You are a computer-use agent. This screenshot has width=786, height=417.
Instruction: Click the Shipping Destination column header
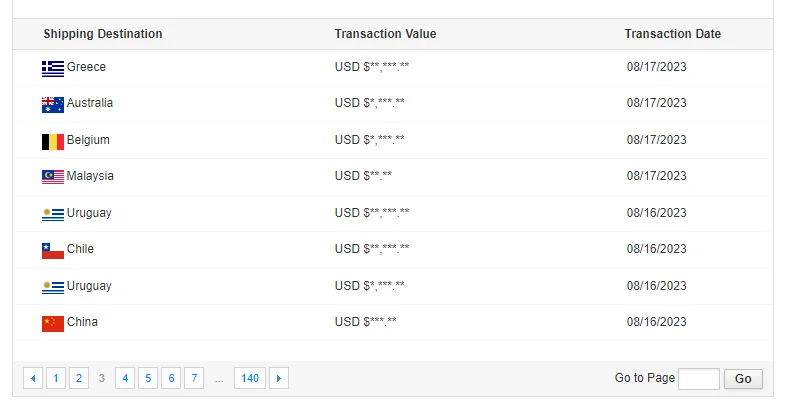tap(103, 34)
